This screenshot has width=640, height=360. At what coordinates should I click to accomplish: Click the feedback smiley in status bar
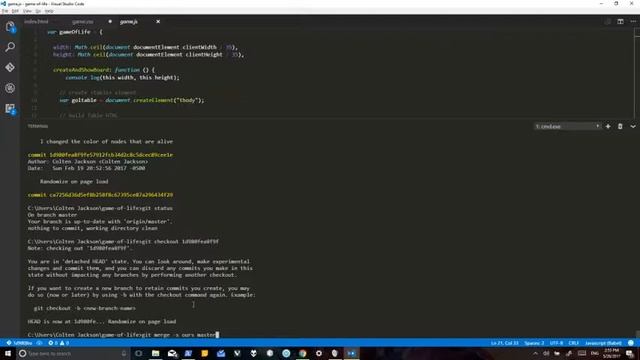point(631,343)
